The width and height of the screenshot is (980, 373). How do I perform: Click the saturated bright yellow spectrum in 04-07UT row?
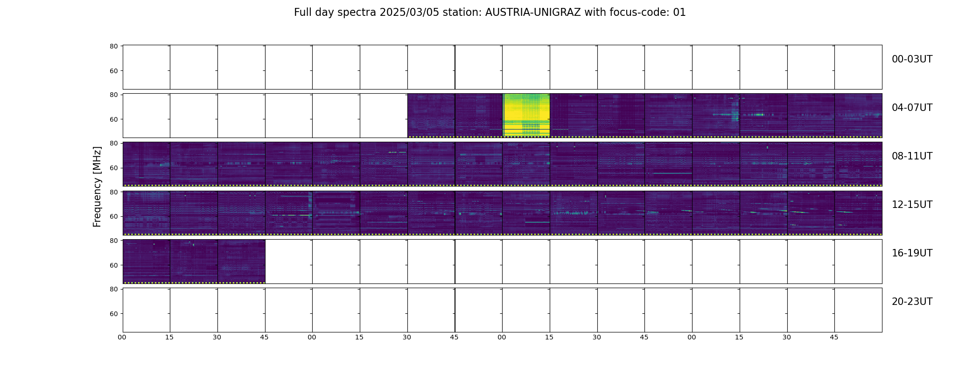(x=526, y=116)
